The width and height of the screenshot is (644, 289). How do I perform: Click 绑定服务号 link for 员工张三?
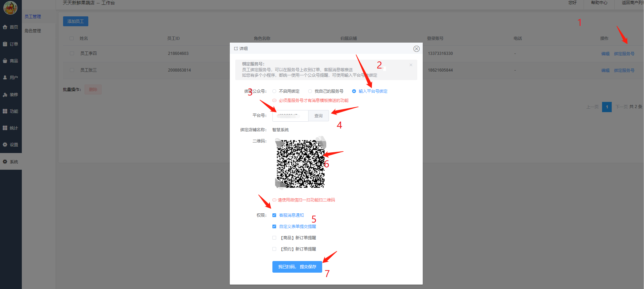click(624, 70)
